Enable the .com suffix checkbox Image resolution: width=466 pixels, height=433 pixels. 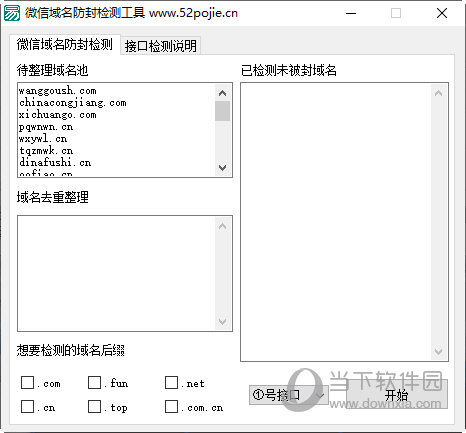tap(27, 383)
